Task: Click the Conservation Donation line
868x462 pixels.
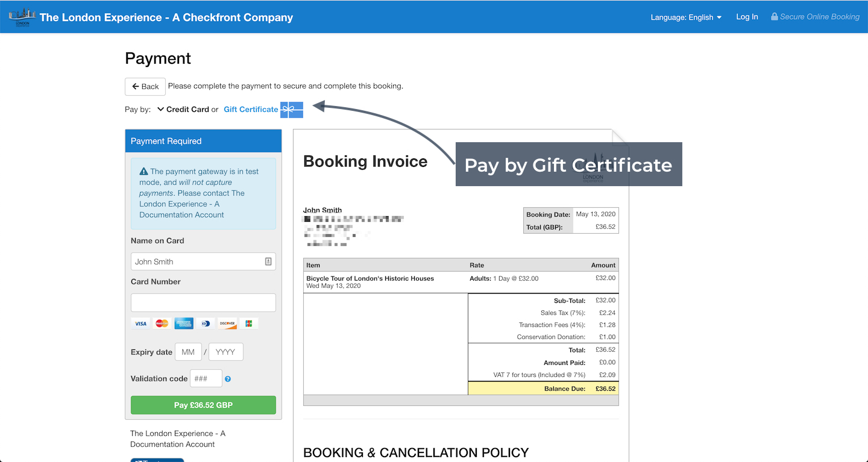Action: [x=543, y=337]
